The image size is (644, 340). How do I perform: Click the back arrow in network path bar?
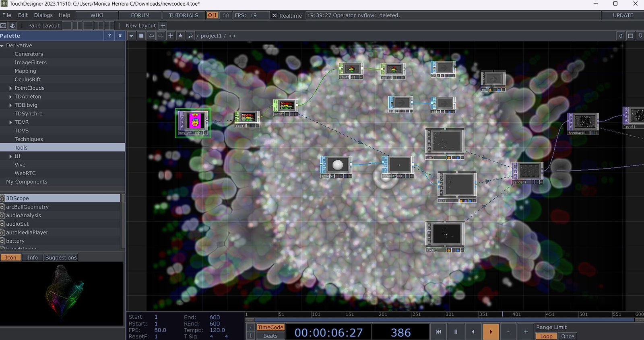[151, 36]
